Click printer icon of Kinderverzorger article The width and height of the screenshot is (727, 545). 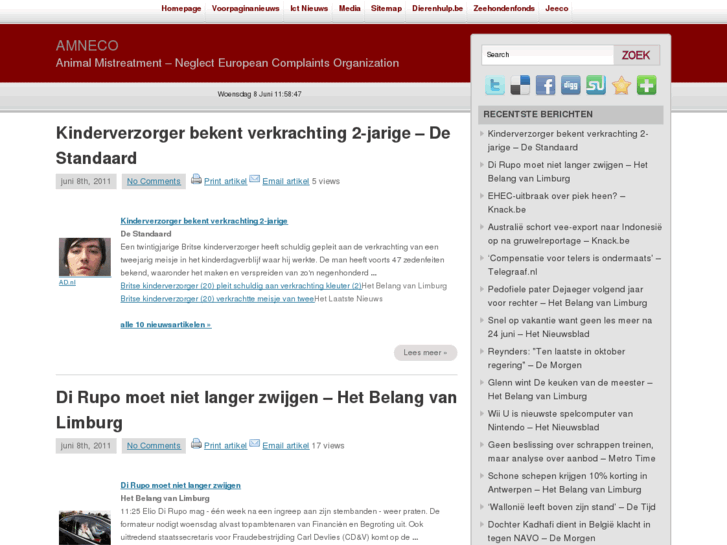pos(196,179)
